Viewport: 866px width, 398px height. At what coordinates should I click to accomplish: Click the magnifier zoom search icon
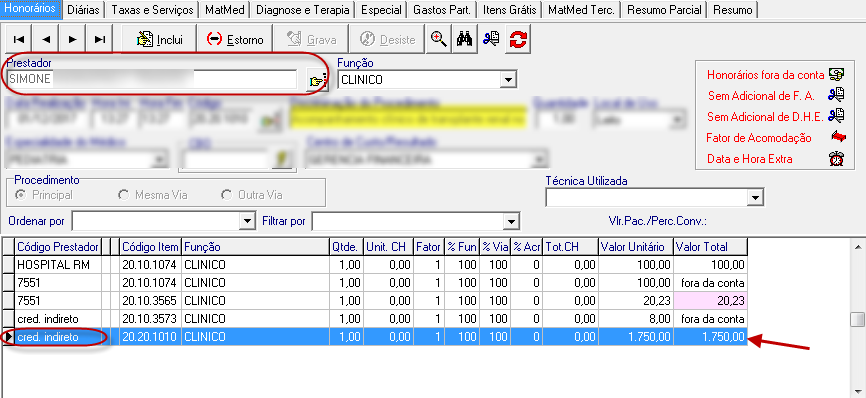click(439, 39)
